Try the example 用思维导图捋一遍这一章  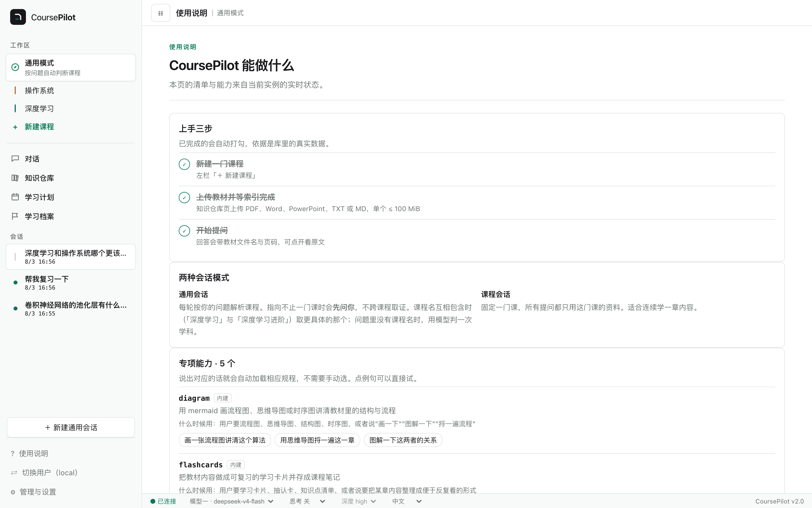point(317,440)
